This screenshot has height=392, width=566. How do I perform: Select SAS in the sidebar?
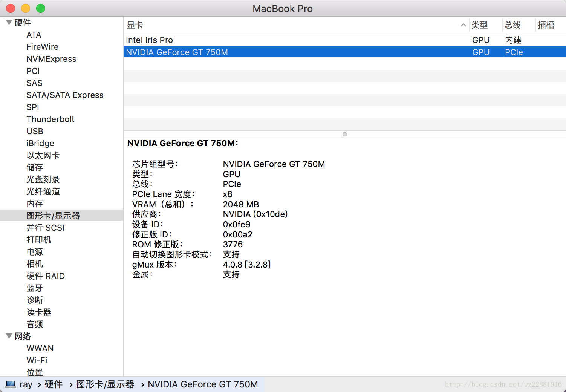tap(34, 83)
